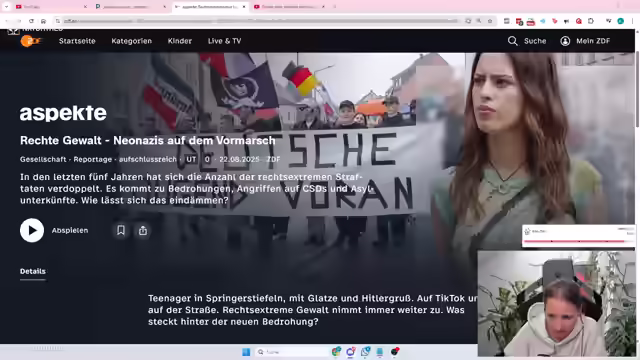
Task: Open the Windows Start button
Action: [x=246, y=352]
